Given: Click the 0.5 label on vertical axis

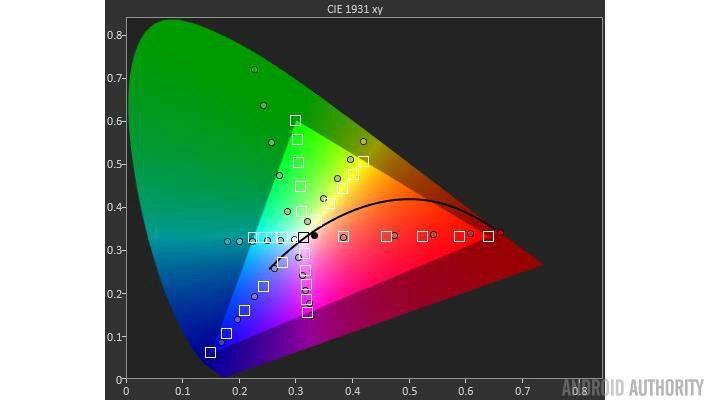Looking at the screenshot, I should tap(114, 164).
